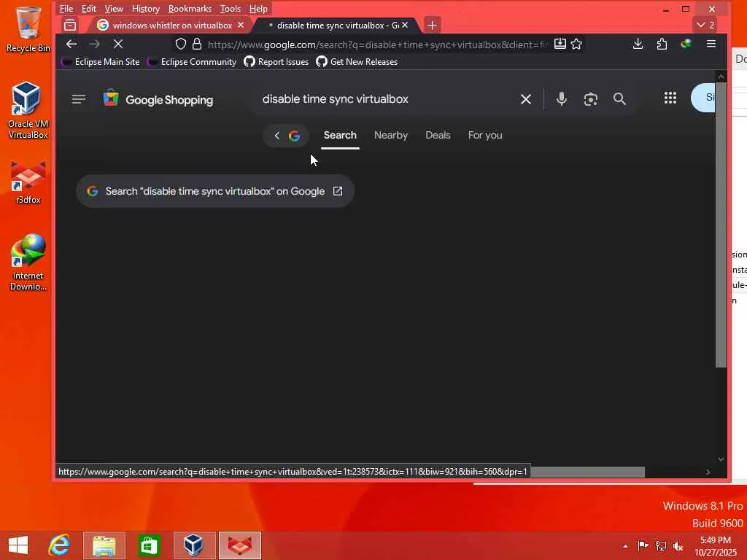Open View menu

(x=114, y=9)
